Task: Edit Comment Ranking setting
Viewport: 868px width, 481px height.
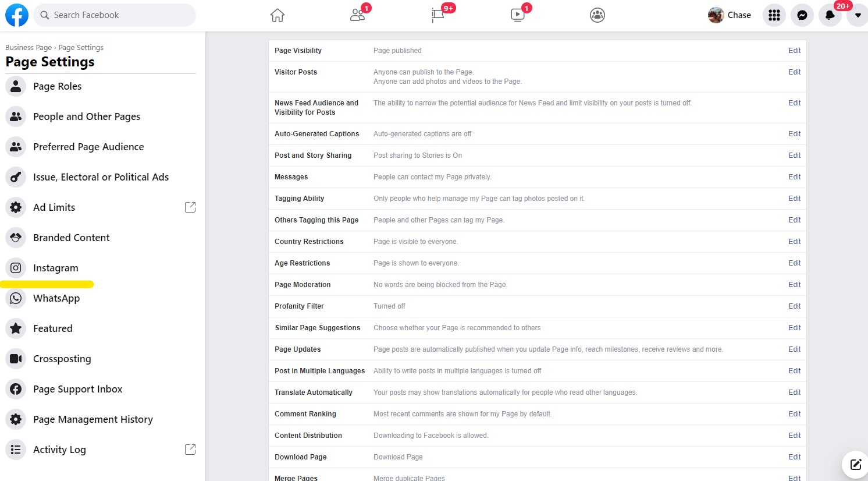Action: tap(795, 414)
